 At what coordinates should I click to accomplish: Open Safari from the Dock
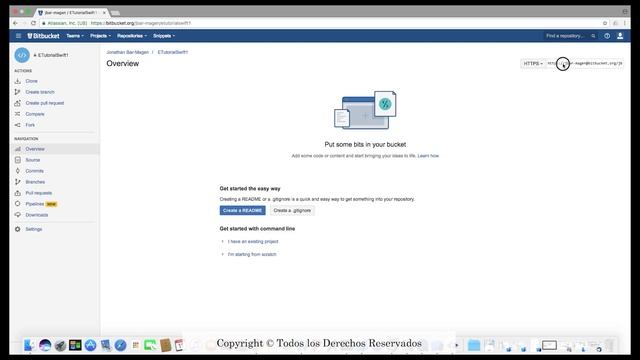coord(120,345)
